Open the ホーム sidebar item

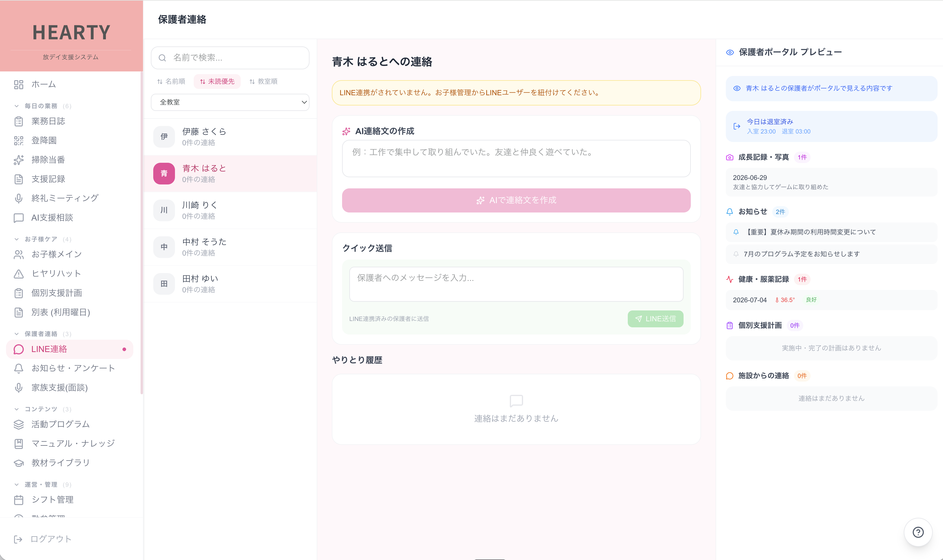click(70, 84)
